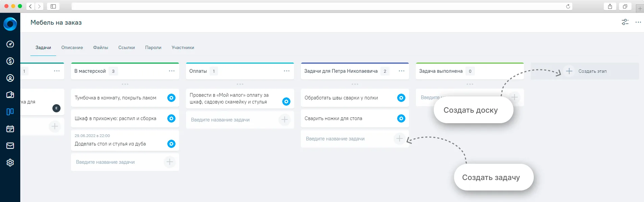Click 'Задачи для Петра Николаевича' stage title
The image size is (644, 202).
pos(341,71)
